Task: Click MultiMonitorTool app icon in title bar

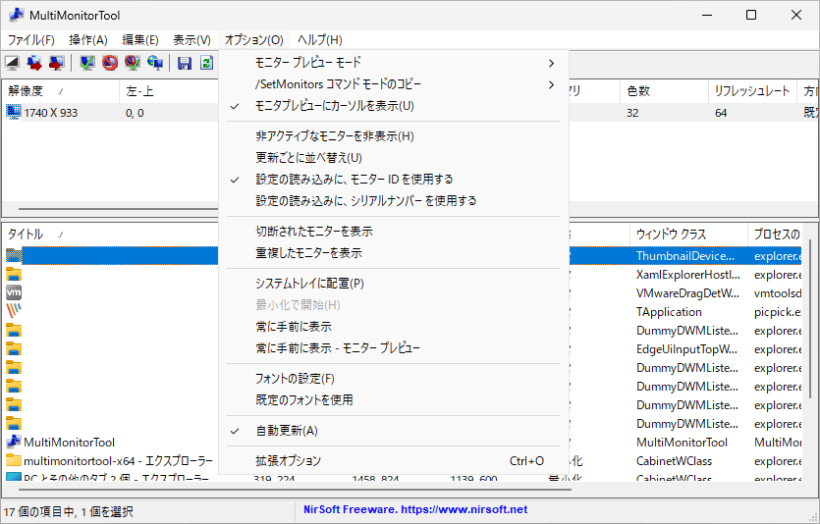Action: click(16, 15)
